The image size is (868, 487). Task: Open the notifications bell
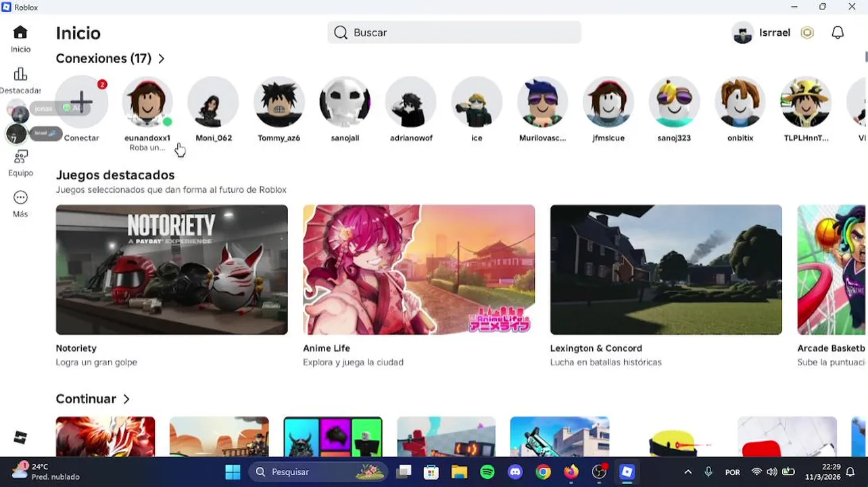[838, 32]
